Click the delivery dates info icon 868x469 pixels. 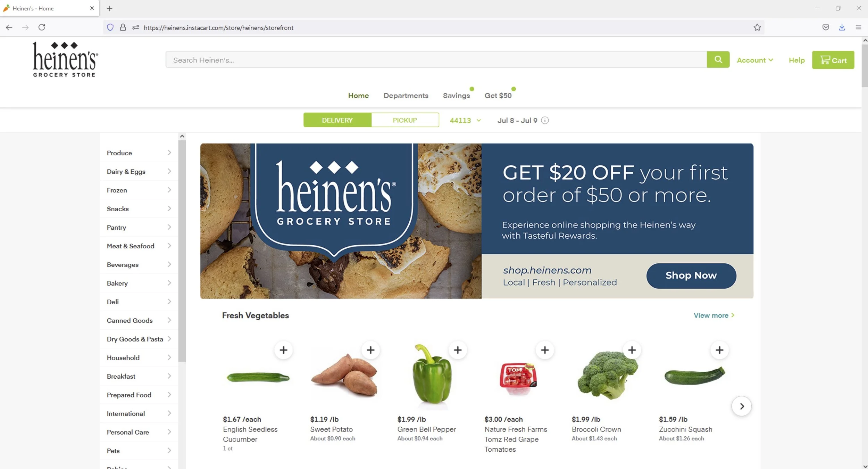pyautogui.click(x=545, y=121)
